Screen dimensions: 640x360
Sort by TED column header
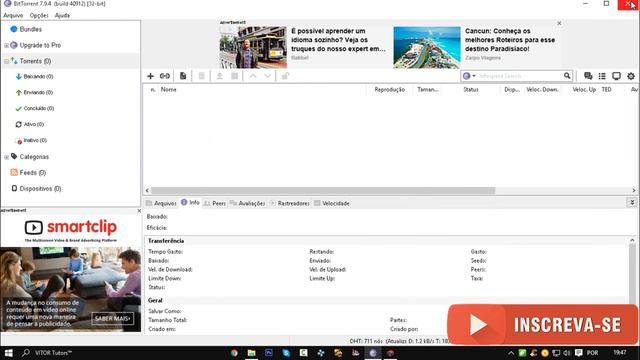click(607, 89)
